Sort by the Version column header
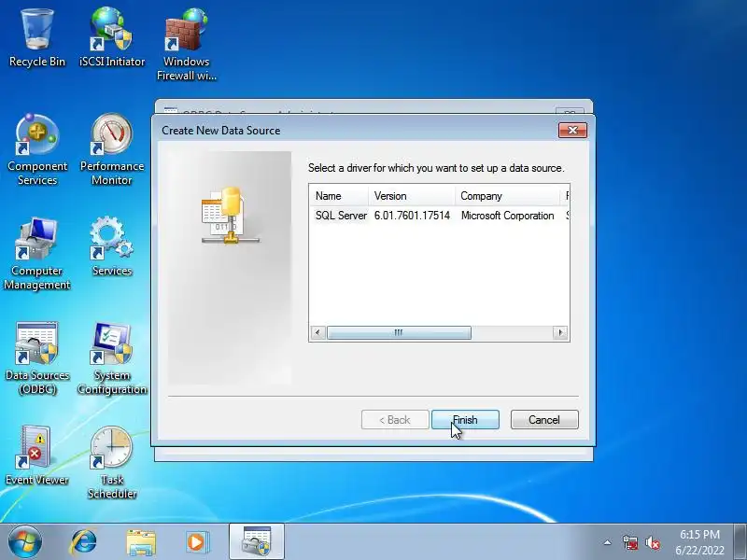 pos(412,196)
